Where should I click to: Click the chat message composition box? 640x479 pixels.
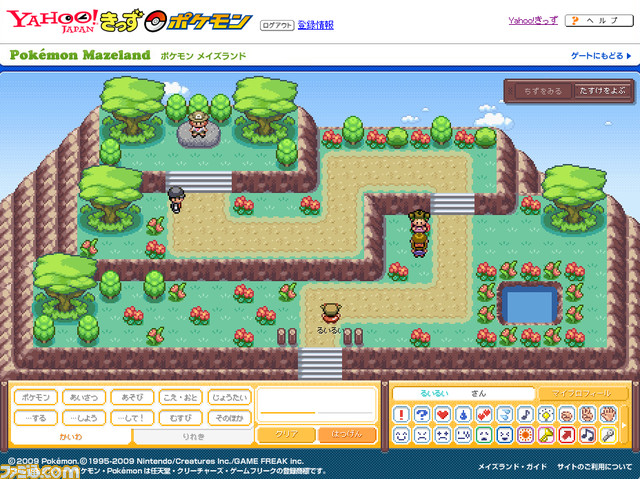[x=316, y=404]
